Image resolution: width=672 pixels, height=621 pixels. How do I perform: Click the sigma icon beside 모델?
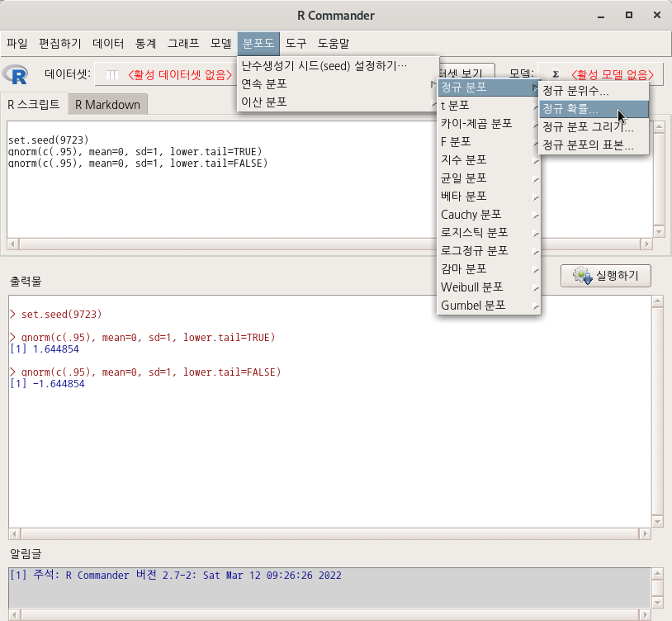[556, 74]
